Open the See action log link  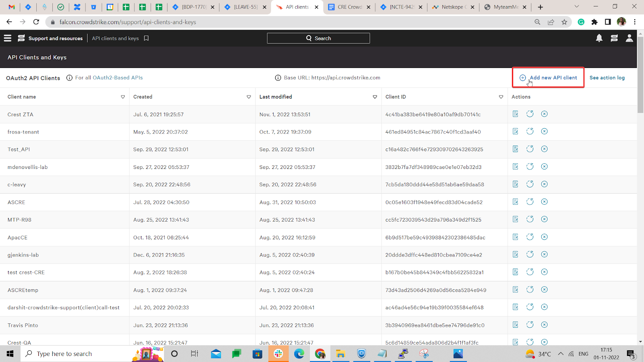tap(607, 78)
